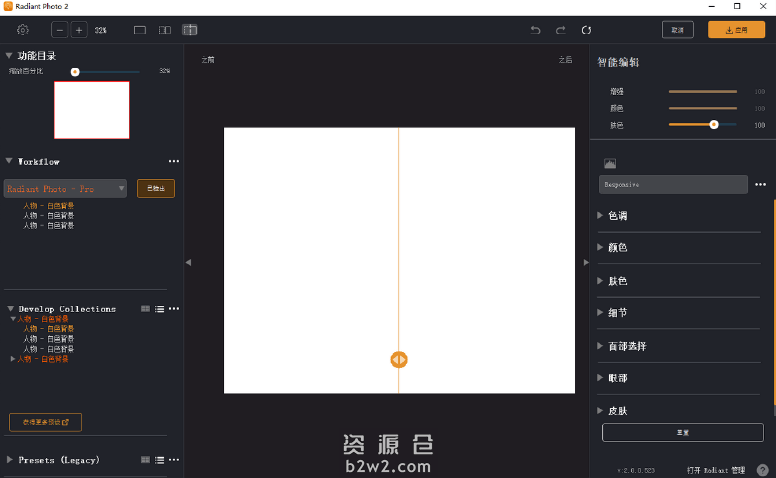Expand the Presets (Legacy) panel
This screenshot has height=478, width=776.
10,460
